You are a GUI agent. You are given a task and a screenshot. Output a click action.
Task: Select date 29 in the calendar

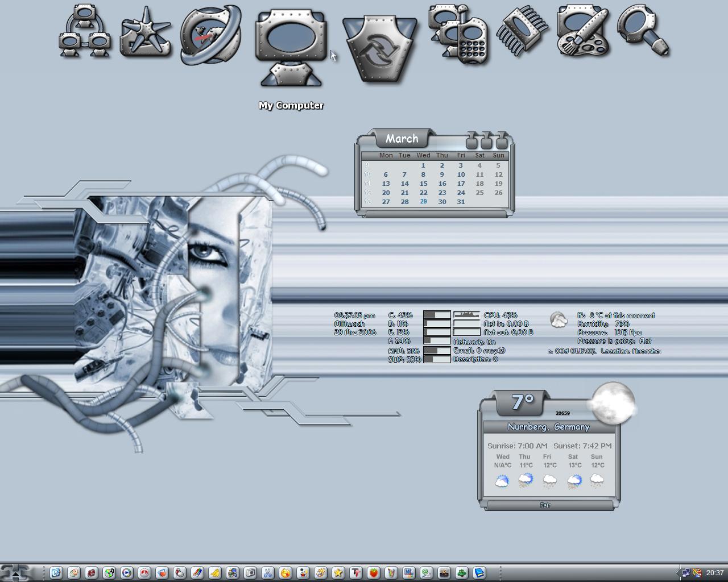tap(423, 202)
